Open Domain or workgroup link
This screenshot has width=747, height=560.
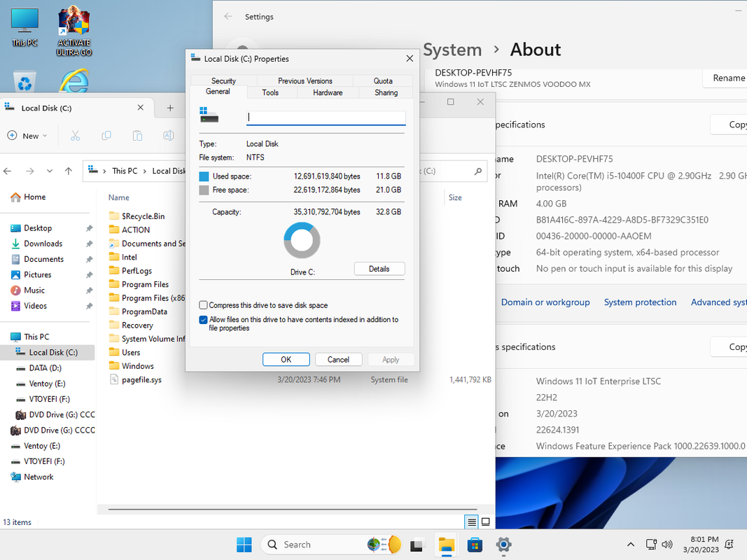click(x=545, y=302)
